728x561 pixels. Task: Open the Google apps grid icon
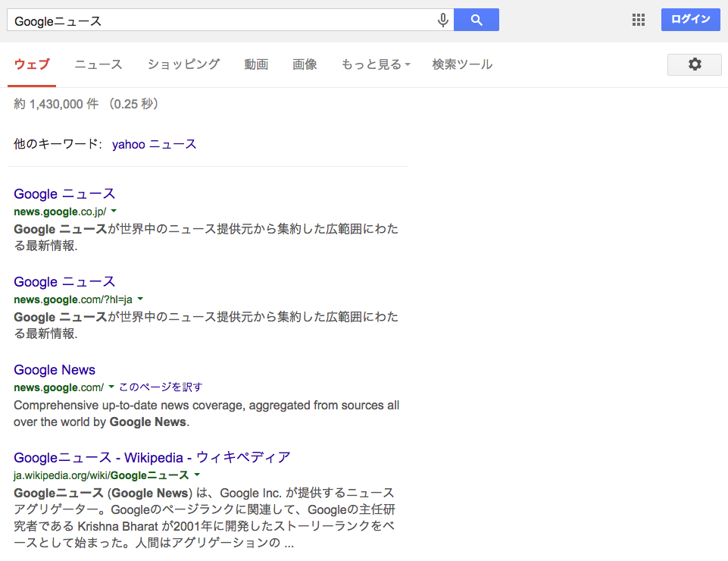(639, 20)
